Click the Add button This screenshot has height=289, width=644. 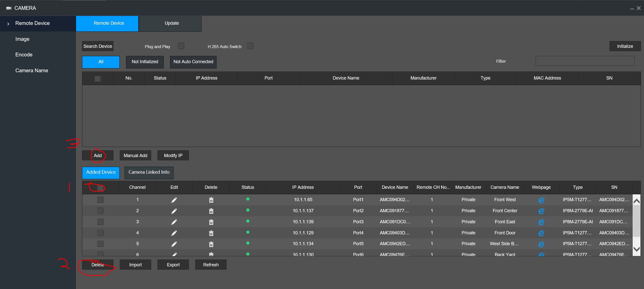click(98, 155)
